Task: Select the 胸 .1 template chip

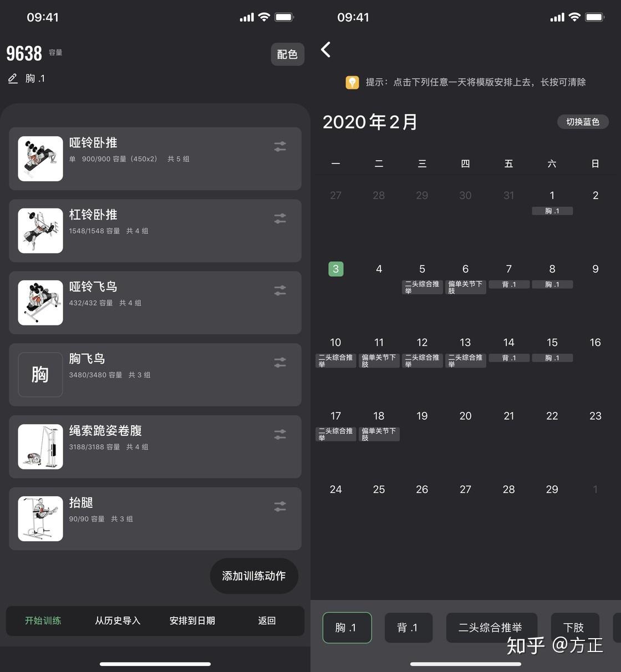Action: [x=347, y=628]
